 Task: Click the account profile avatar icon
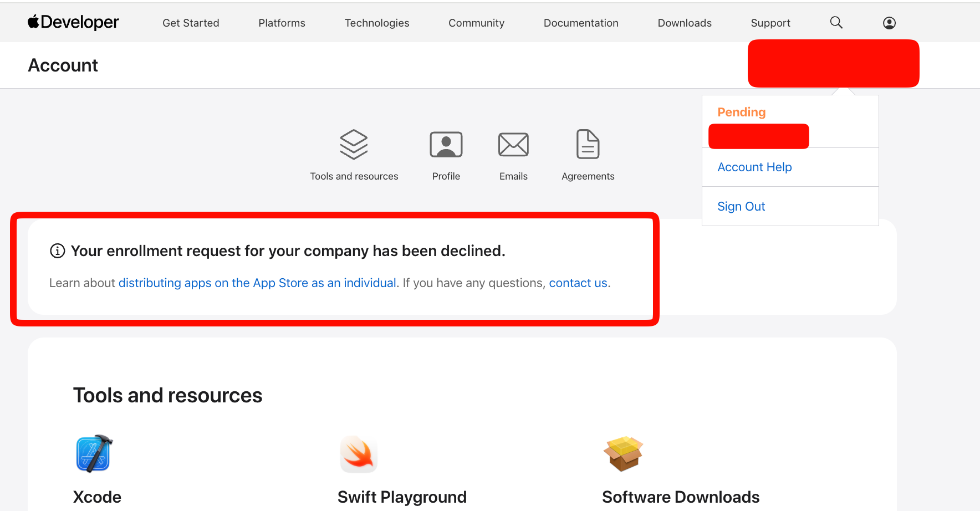(889, 23)
